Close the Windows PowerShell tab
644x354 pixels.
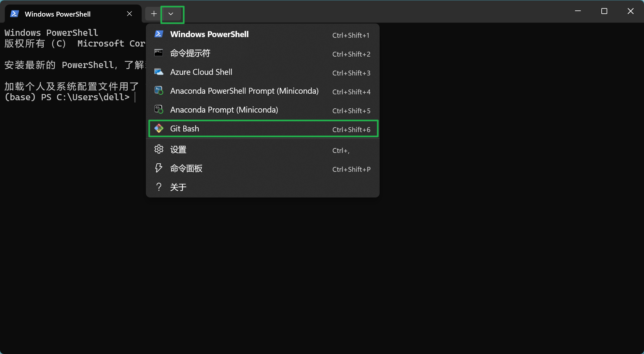(x=129, y=14)
